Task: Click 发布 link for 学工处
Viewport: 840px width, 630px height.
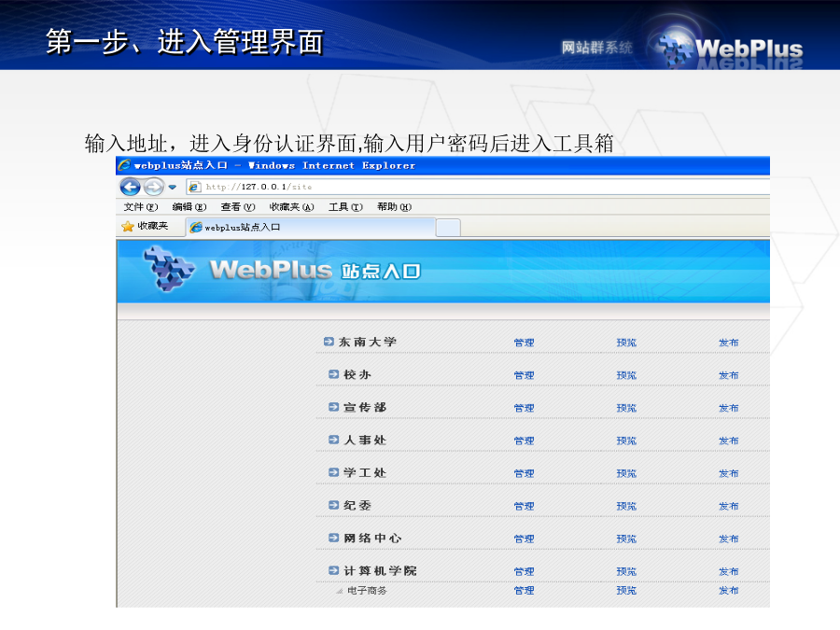Action: (729, 473)
